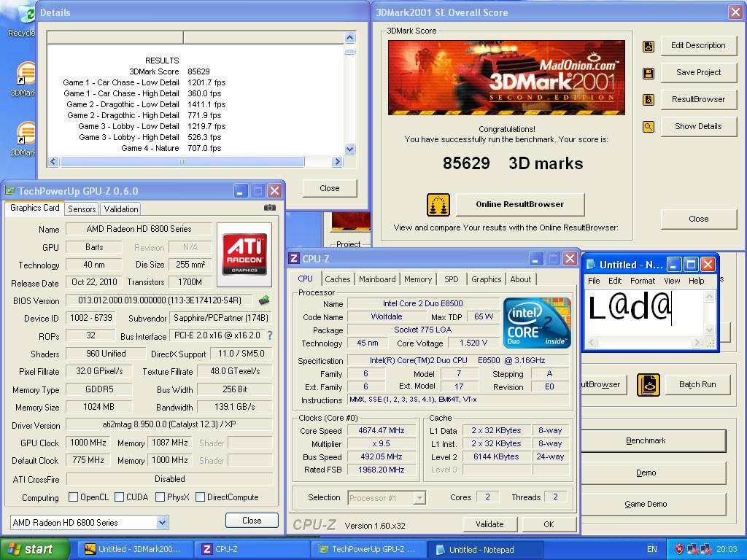The width and height of the screenshot is (747, 560).
Task: Toggle the OpenCL checkbox
Action: click(74, 497)
